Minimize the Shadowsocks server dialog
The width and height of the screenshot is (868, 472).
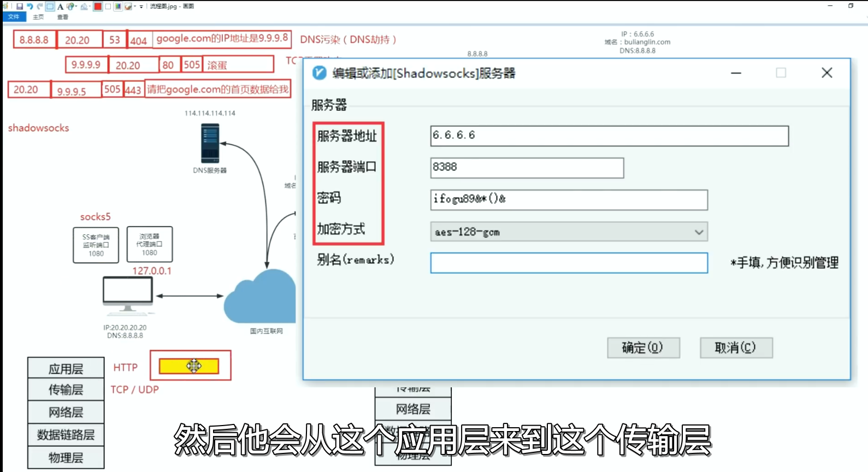coord(736,73)
